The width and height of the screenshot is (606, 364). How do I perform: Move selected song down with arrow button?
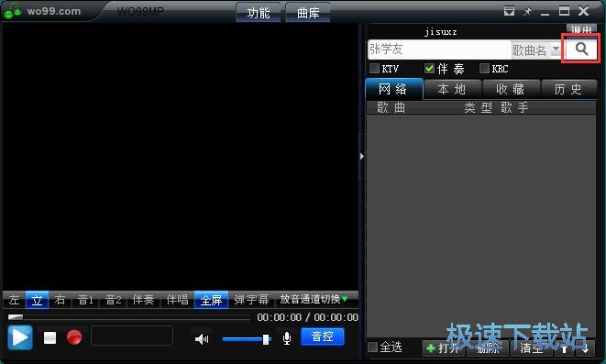click(x=586, y=349)
